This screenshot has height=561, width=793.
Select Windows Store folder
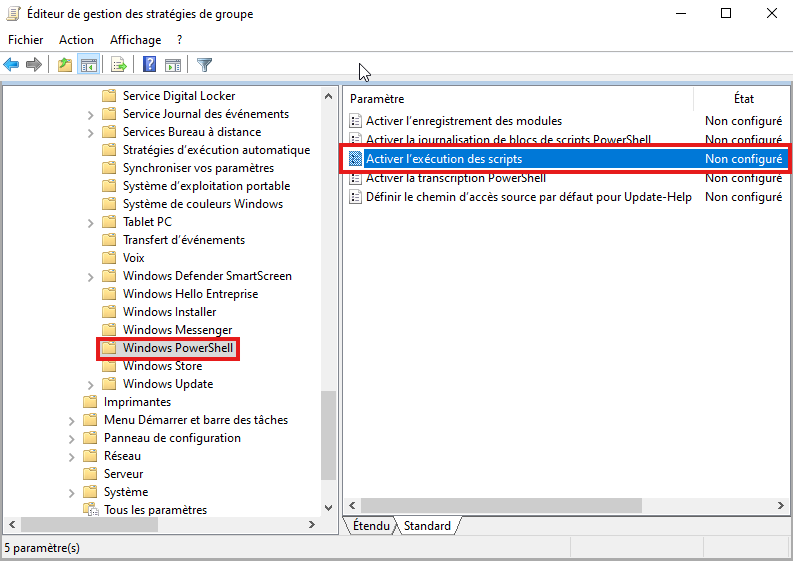162,366
